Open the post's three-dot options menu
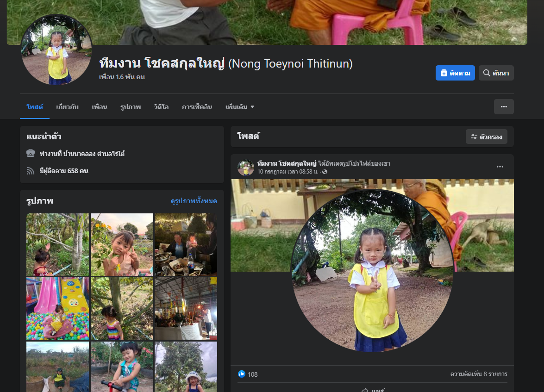 [x=500, y=167]
